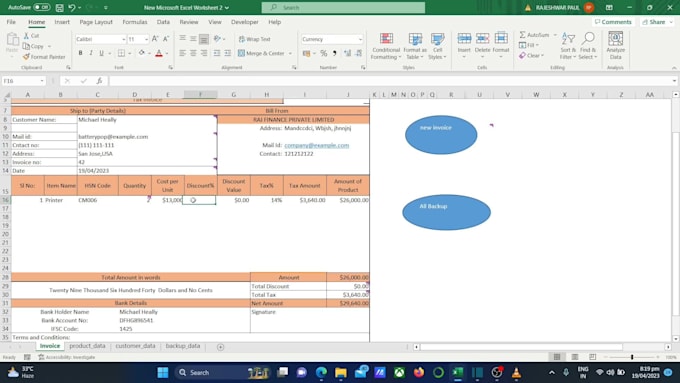680x383 pixels.
Task: Apply Conditional Formatting from the ribbon
Action: 386,46
